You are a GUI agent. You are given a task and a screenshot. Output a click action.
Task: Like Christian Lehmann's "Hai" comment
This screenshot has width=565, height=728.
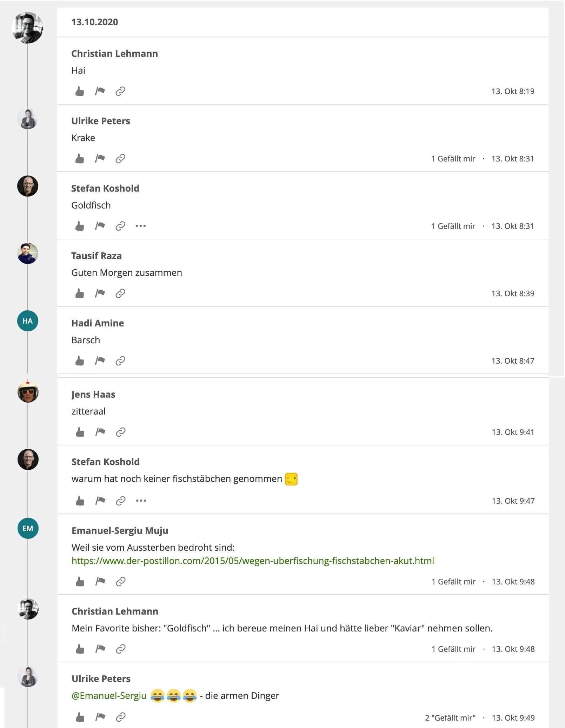[x=80, y=91]
